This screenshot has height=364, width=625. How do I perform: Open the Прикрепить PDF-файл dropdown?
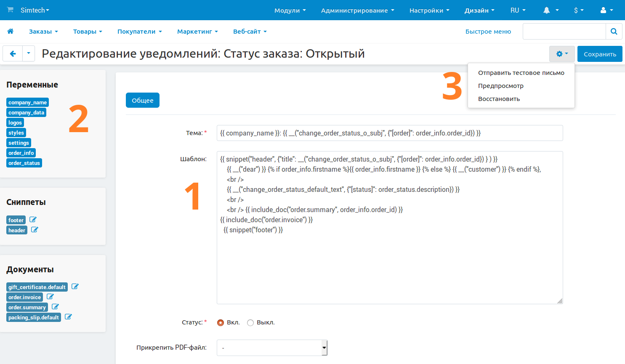coord(272,348)
